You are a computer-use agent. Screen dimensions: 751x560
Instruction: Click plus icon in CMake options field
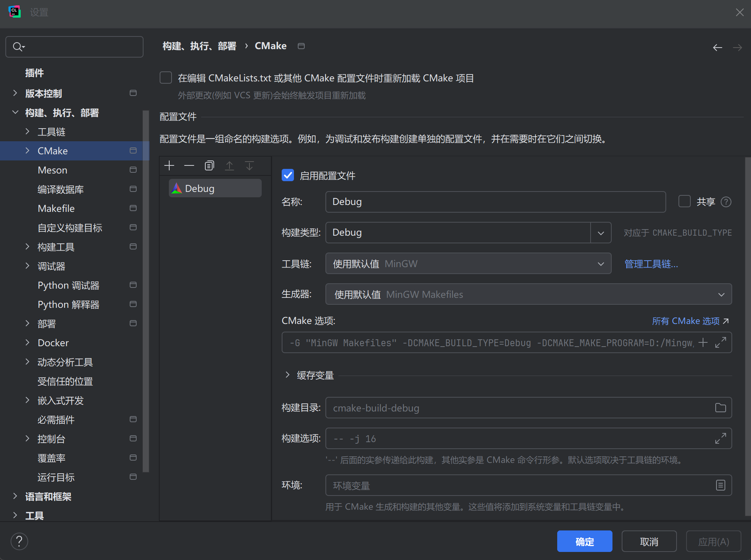[703, 342]
